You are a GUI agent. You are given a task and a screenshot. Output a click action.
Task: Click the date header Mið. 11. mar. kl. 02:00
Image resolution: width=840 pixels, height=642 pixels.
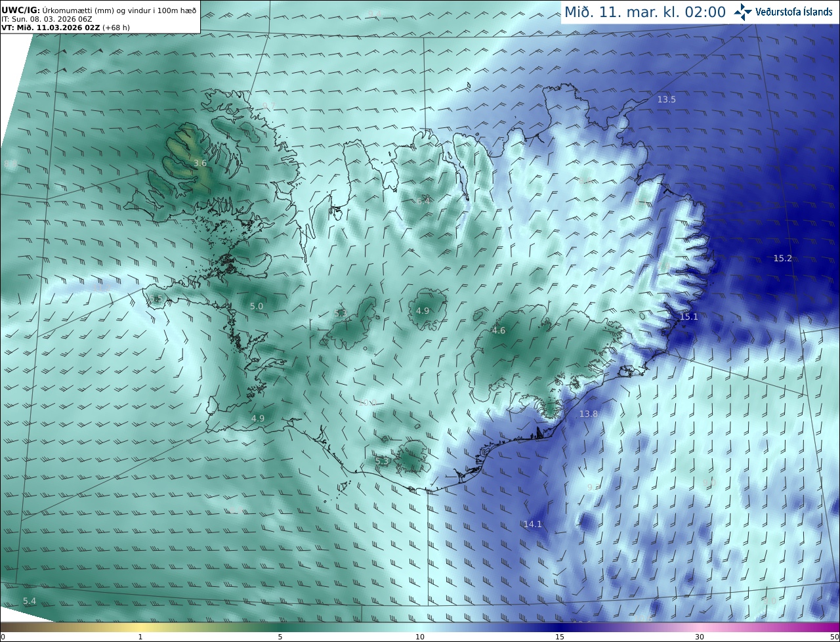point(645,12)
